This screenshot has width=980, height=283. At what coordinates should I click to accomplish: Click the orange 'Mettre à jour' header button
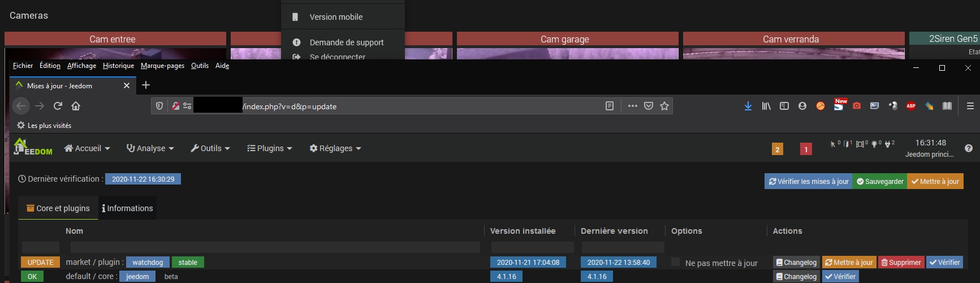[935, 181]
